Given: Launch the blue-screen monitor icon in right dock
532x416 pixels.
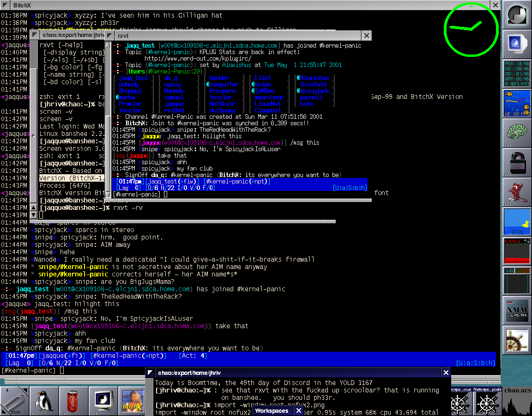Looking at the screenshot, I should click(517, 44).
